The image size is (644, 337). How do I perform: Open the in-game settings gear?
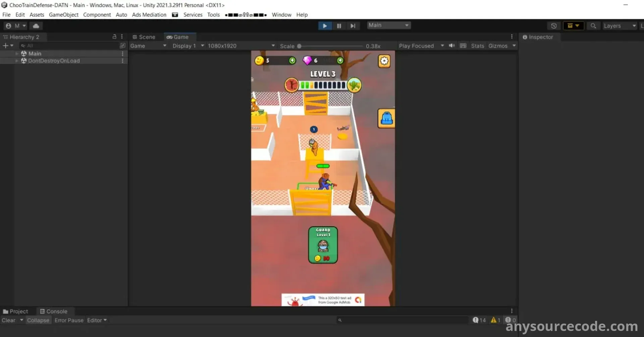click(x=384, y=61)
